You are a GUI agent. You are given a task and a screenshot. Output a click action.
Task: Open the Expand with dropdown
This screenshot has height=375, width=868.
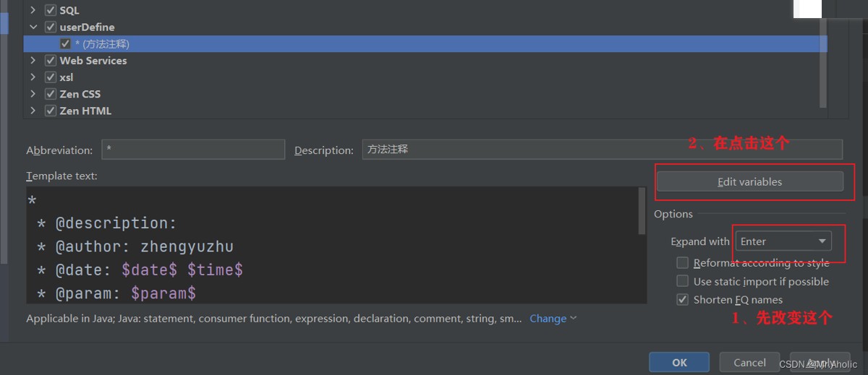tap(783, 241)
